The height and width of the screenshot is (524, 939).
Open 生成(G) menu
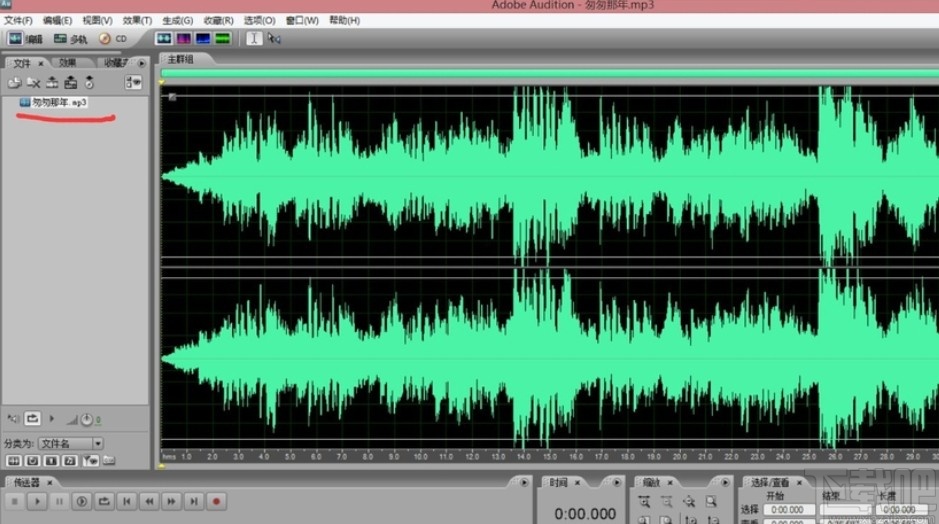tap(178, 20)
